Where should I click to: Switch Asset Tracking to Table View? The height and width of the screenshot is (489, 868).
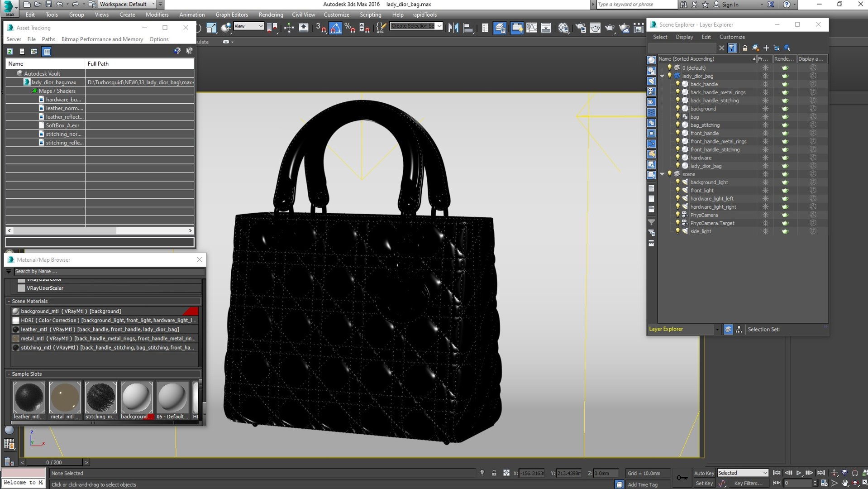point(47,52)
